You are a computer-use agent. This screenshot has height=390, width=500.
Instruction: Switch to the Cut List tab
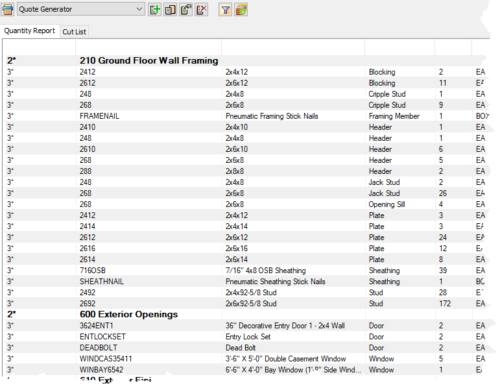74,32
